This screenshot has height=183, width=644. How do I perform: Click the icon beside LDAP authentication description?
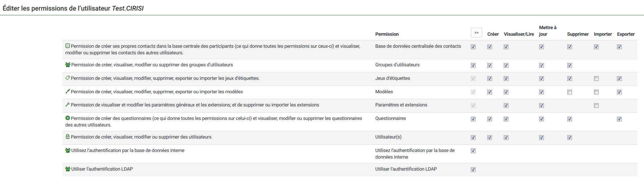point(68,169)
